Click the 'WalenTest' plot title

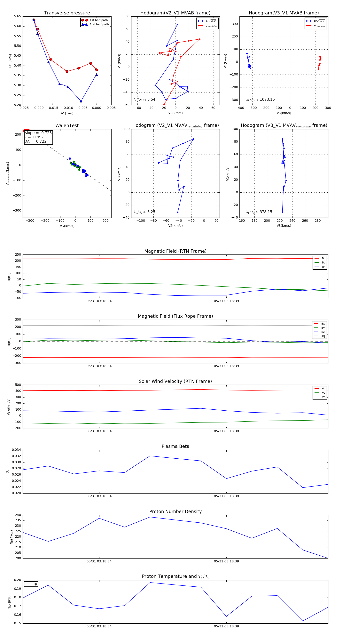pyautogui.click(x=67, y=125)
